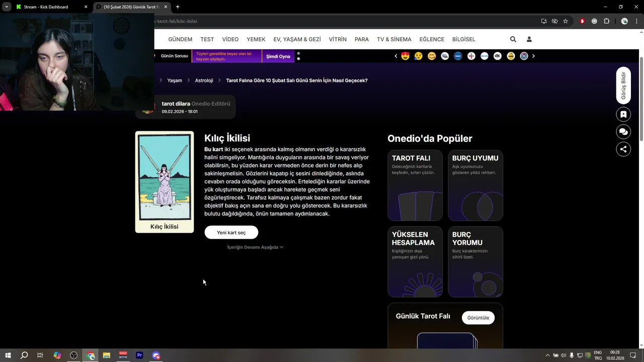
Task: Open the Windows Start menu
Action: point(8,355)
